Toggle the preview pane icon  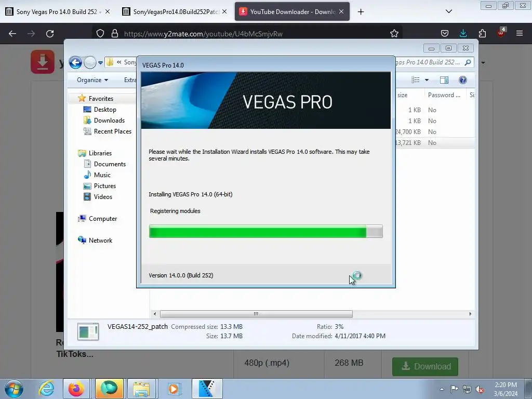(444, 80)
